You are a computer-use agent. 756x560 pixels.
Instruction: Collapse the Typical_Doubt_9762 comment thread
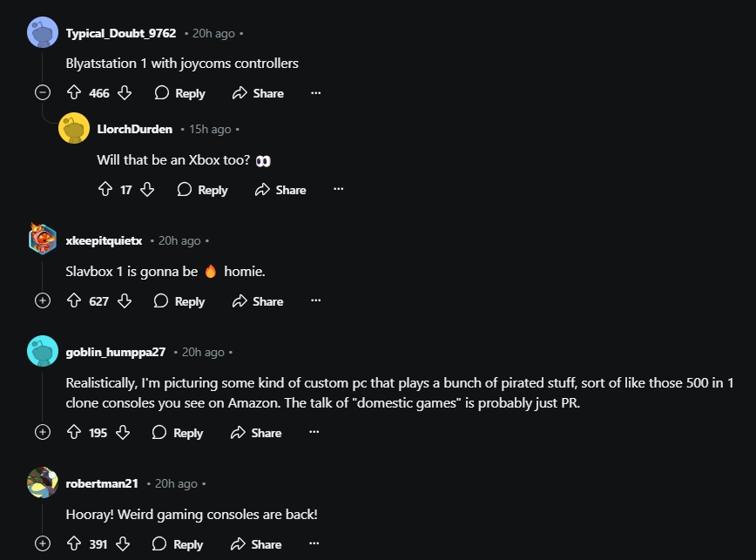[x=43, y=92]
